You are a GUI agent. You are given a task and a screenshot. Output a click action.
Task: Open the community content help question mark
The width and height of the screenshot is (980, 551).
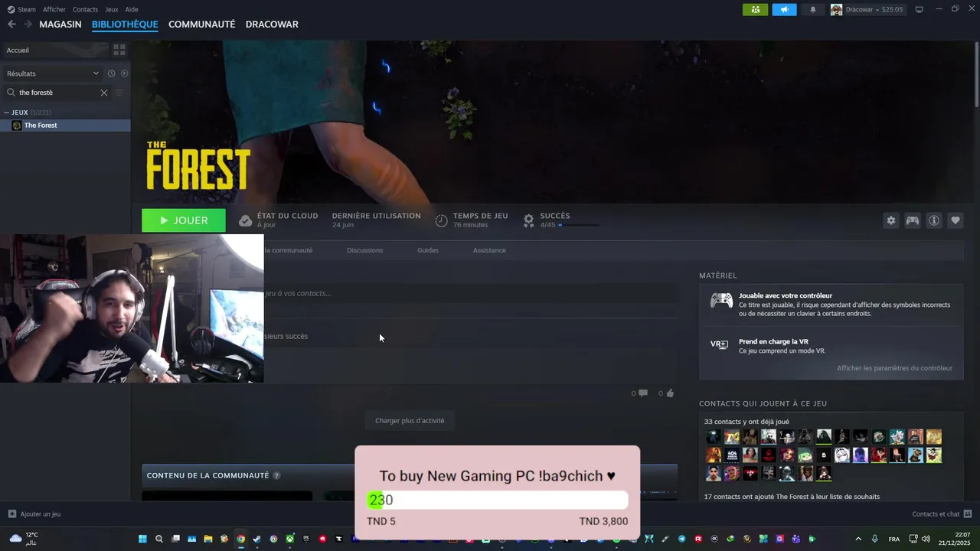[276, 475]
